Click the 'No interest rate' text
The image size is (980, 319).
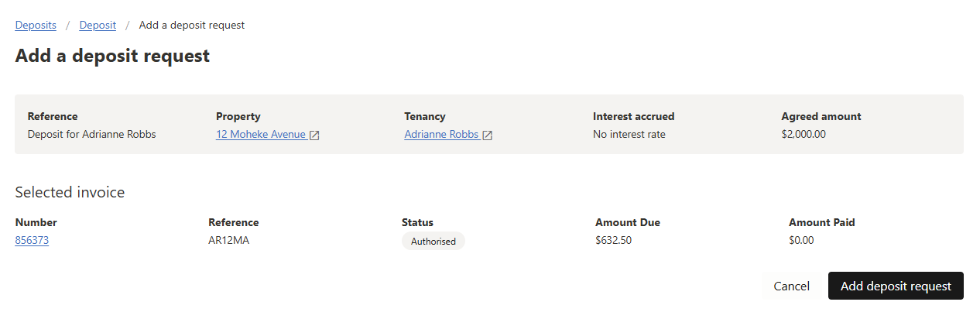(x=629, y=135)
